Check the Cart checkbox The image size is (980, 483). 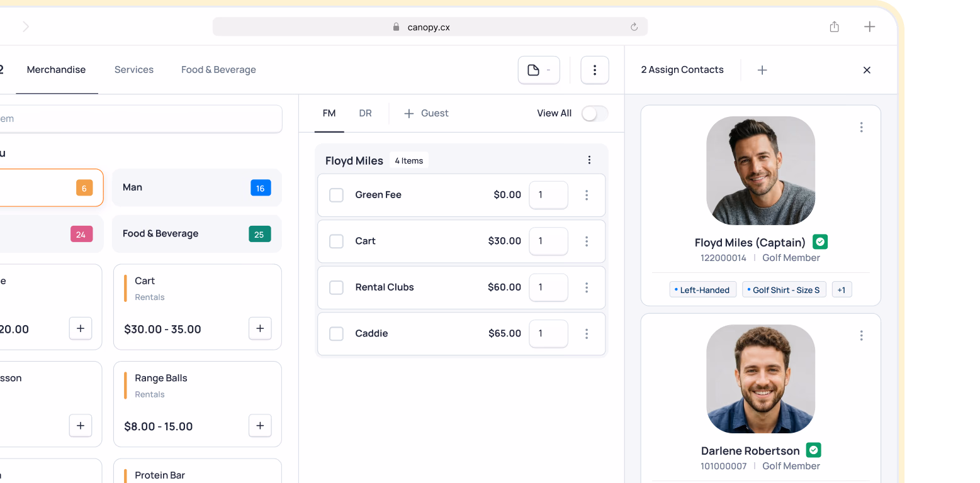click(337, 241)
